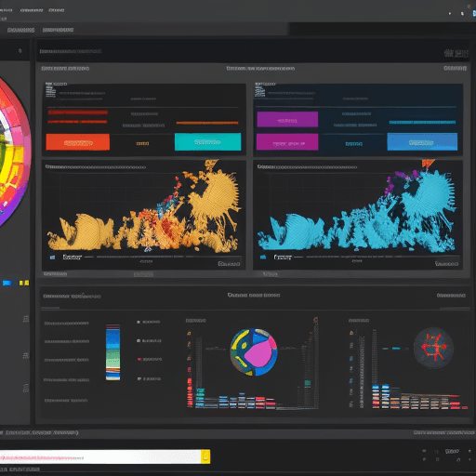This screenshot has width=476, height=476.
Task: Choose the small yellow swatch under the color wheel
Action: 24,283
